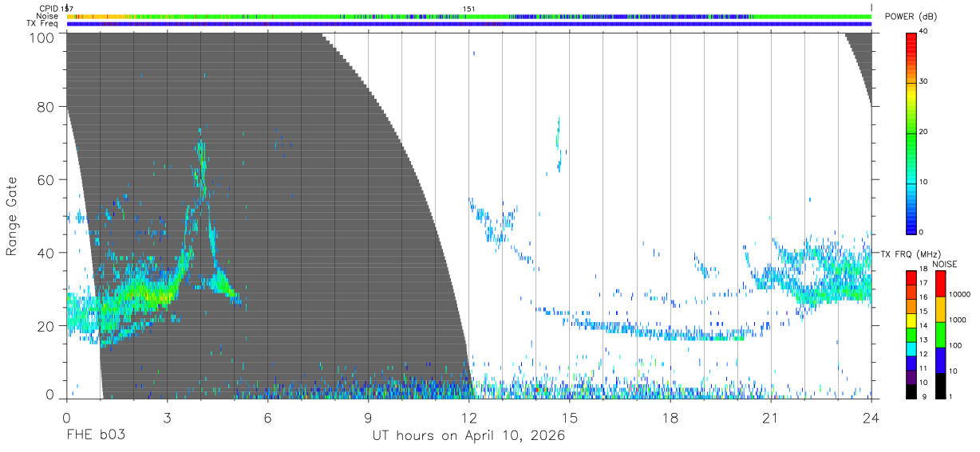Select the 'FHE b03' radar beam label

coord(95,436)
